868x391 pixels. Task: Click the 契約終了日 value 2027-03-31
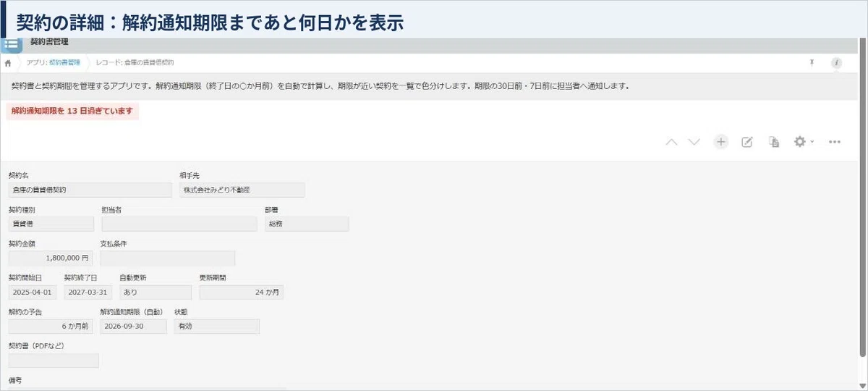[88, 293]
